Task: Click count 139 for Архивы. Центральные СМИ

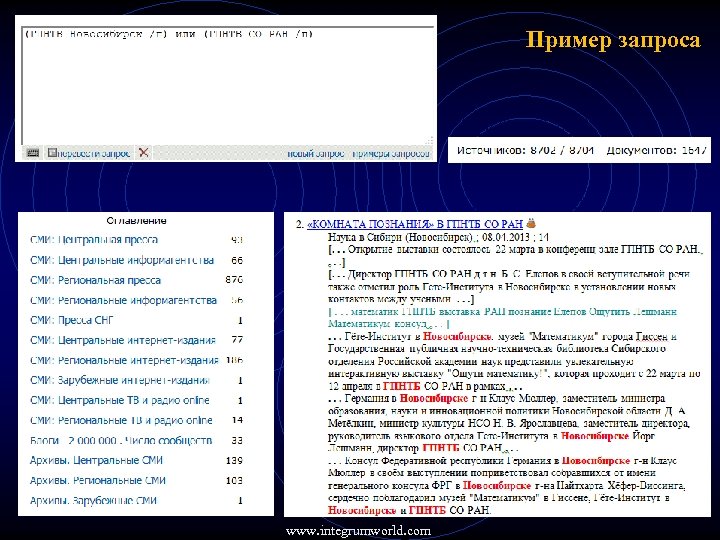Action: pyautogui.click(x=234, y=460)
